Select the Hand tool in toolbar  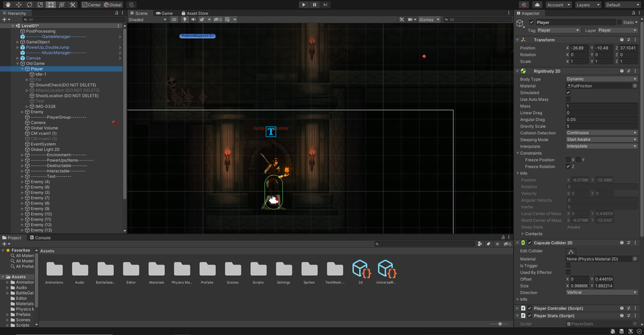(x=8, y=5)
